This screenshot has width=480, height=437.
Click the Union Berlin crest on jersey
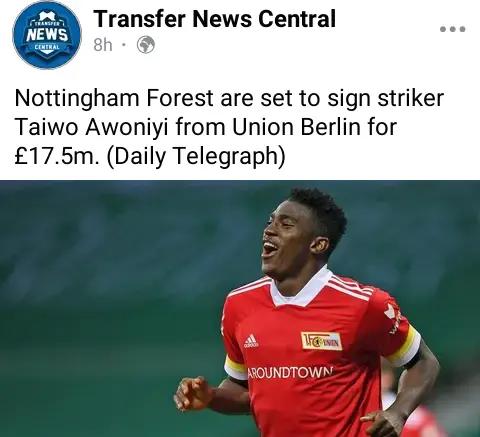coord(321,341)
